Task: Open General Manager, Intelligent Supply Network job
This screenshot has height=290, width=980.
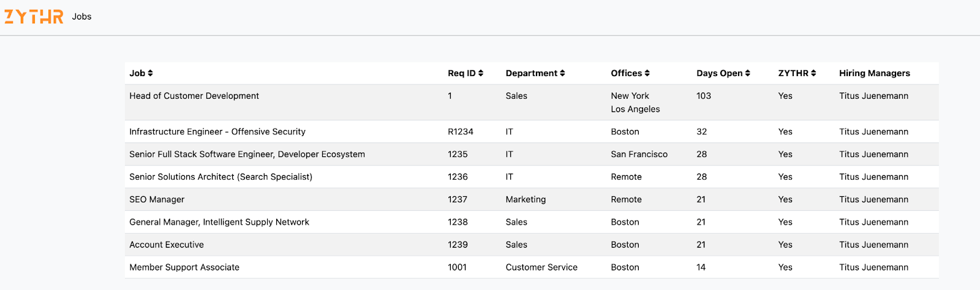Action: (x=219, y=223)
